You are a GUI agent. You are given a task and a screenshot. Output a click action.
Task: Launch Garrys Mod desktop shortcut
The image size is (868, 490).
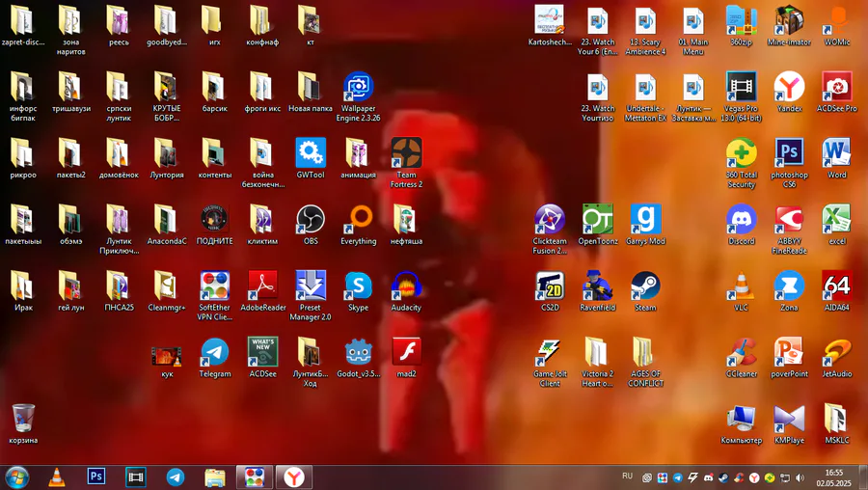pyautogui.click(x=645, y=219)
